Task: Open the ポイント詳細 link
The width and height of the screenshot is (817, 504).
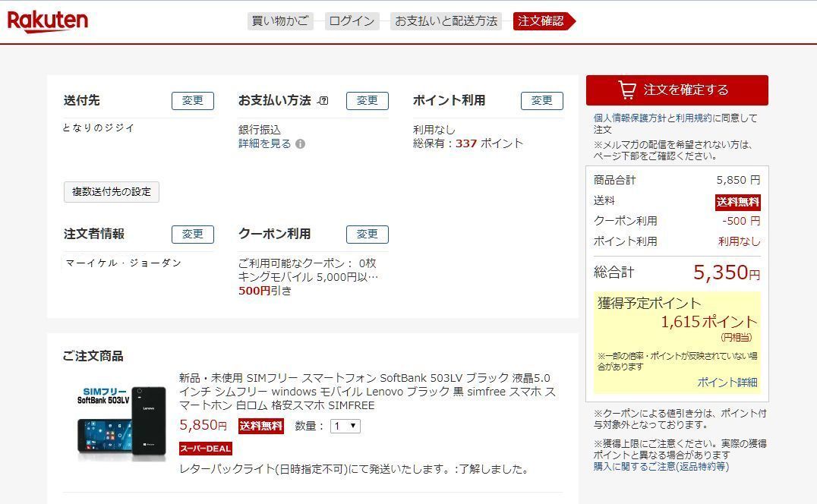Action: [x=727, y=383]
